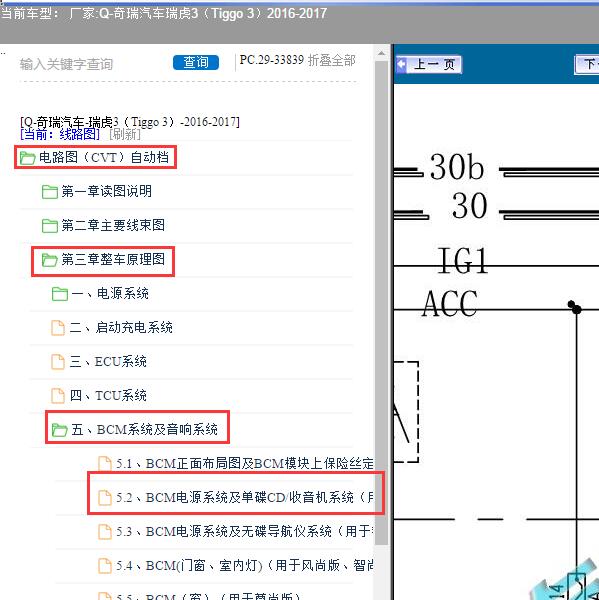Screen dimensions: 599x600
Task: Click the ACC label in the diagram
Action: (x=450, y=303)
